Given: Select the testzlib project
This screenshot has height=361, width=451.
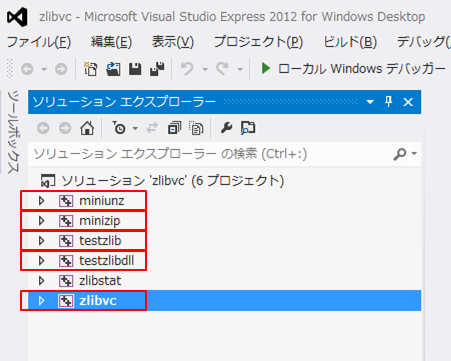Looking at the screenshot, I should [100, 241].
